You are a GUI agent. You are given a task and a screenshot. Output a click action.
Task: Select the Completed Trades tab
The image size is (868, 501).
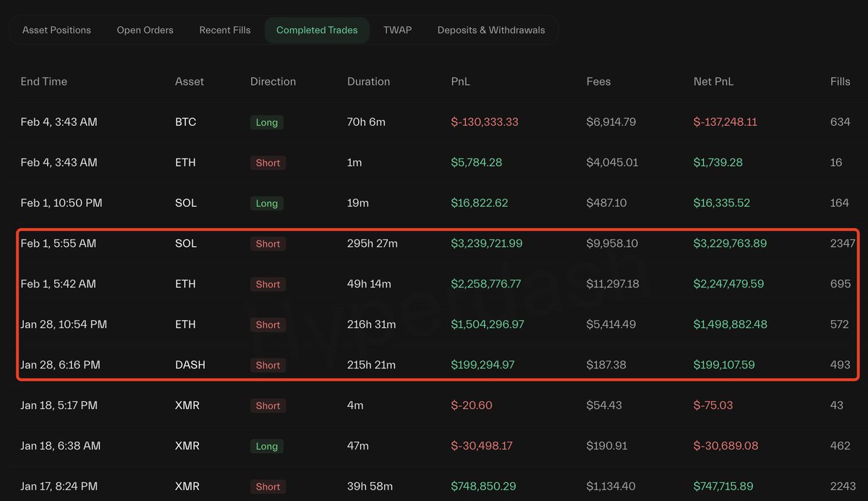[x=317, y=30]
